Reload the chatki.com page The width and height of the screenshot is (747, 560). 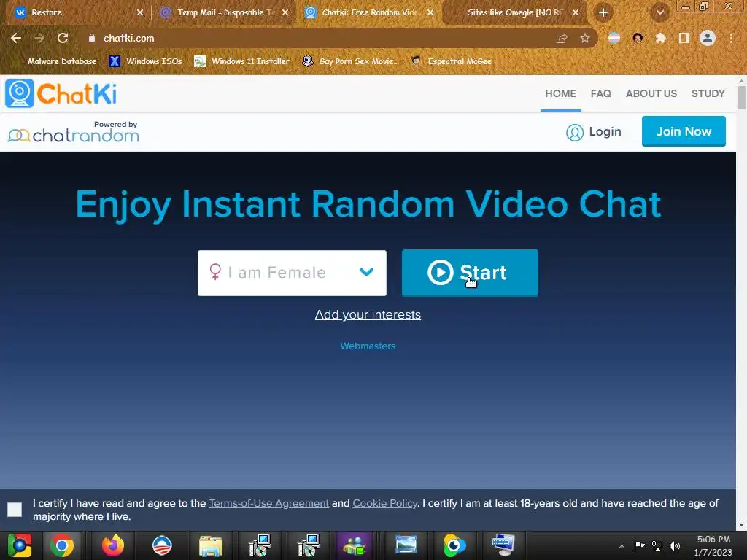tap(63, 38)
